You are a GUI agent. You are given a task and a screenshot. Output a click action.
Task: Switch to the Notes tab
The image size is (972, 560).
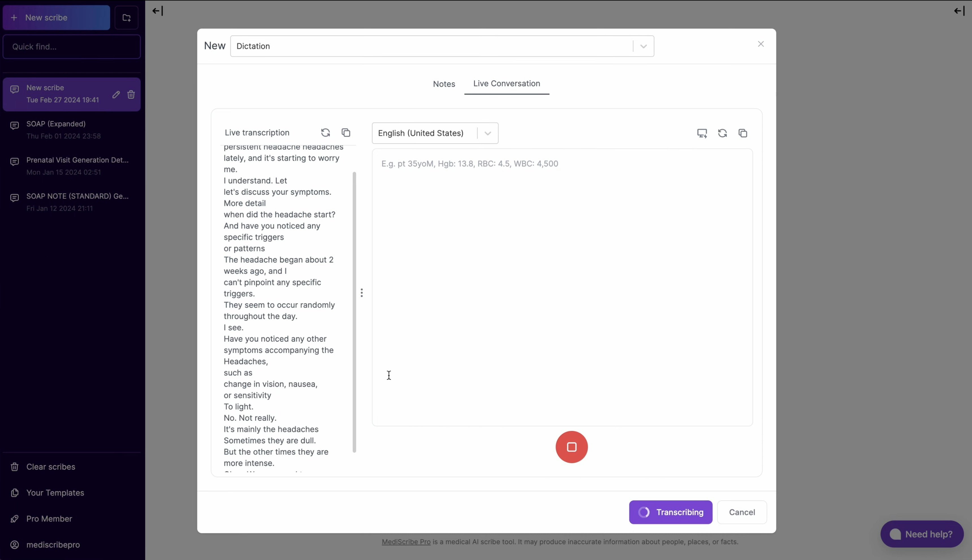pos(444,84)
